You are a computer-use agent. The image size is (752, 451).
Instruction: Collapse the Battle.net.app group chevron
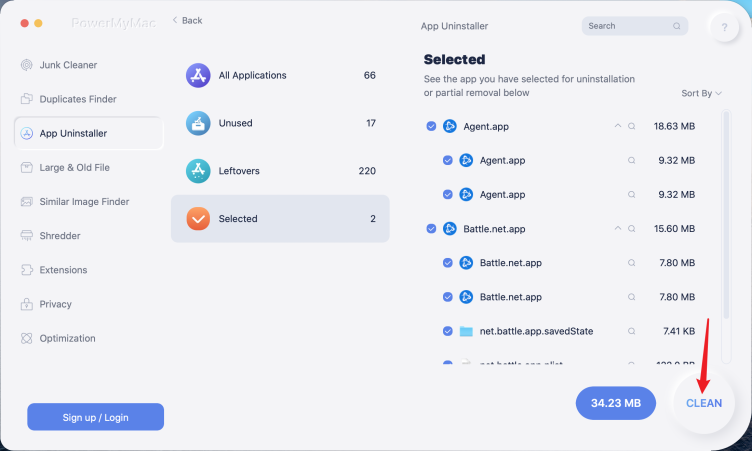618,228
